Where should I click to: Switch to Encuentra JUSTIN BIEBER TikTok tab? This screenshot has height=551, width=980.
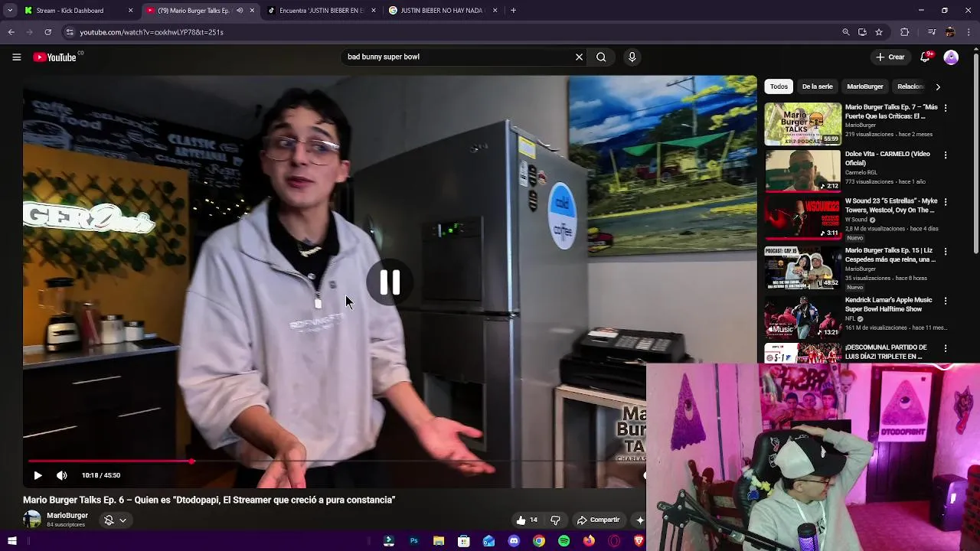pos(322,11)
